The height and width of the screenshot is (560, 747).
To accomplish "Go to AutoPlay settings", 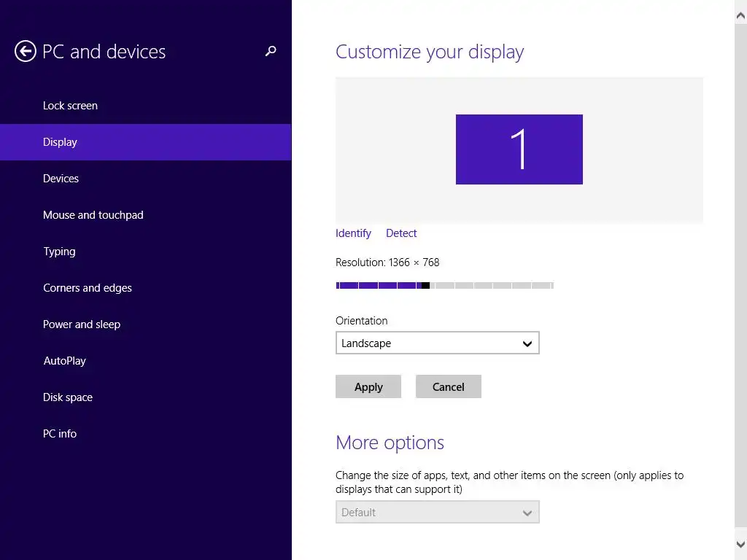I will [x=145, y=360].
